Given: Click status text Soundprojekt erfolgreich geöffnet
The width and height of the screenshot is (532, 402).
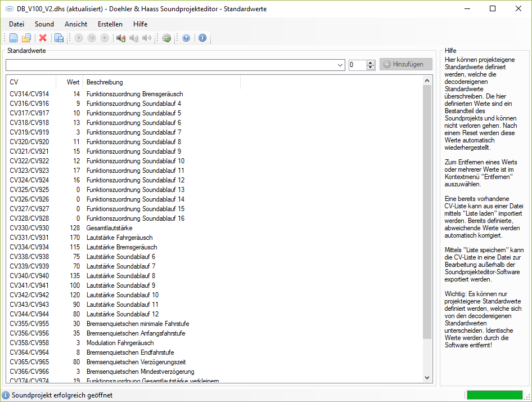Looking at the screenshot, I should coord(62,395).
